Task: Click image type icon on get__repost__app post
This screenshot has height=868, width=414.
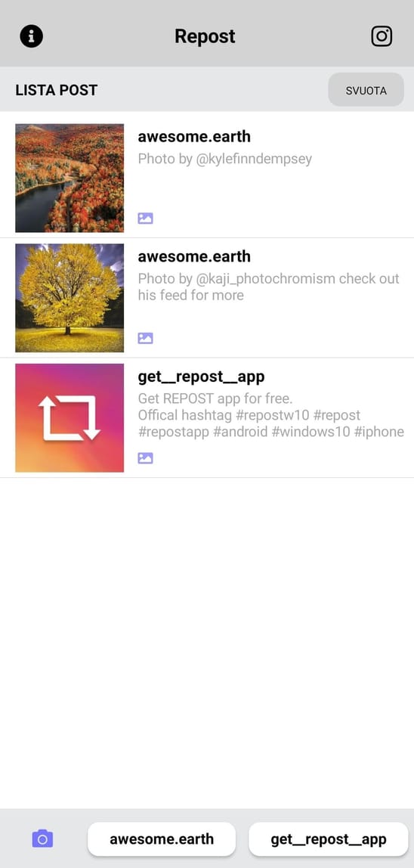Action: click(x=146, y=457)
